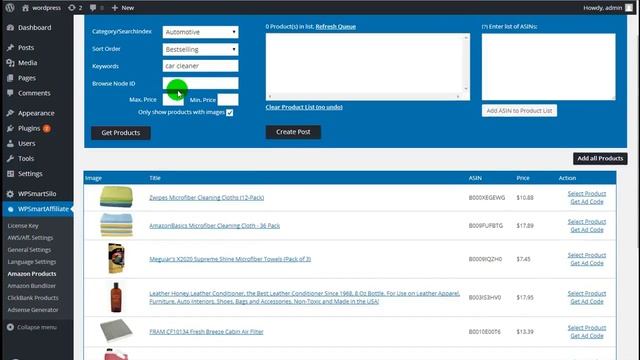Click the product list horizontal scrollbar
640x360 pixels.
pos(364,97)
